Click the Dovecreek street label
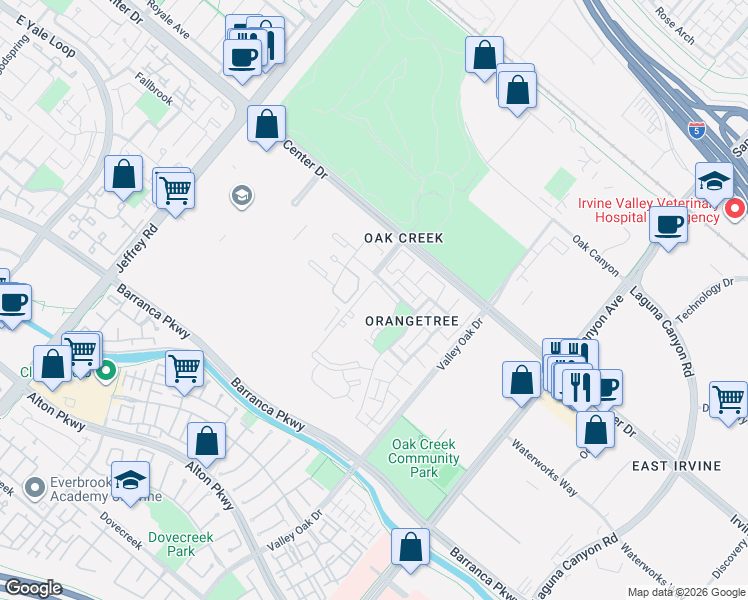 point(121,530)
